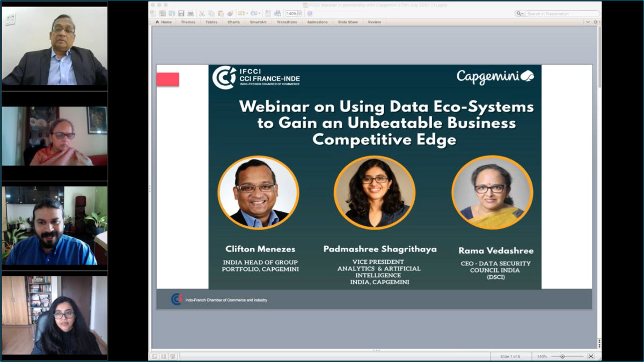
Task: Open the Transitions tab
Action: coord(287,22)
